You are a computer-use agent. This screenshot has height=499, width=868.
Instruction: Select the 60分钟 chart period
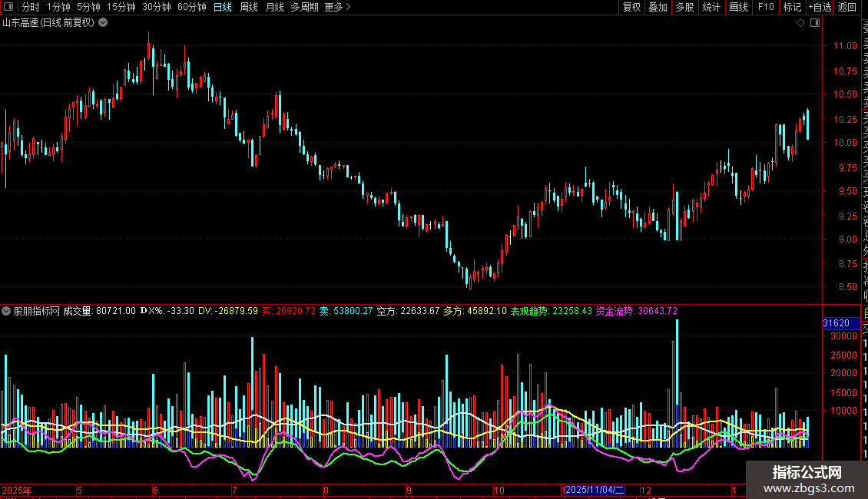point(191,7)
